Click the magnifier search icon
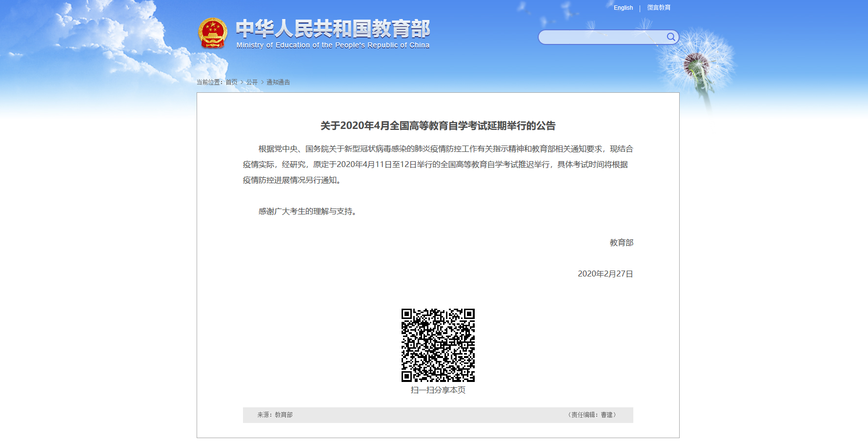Image resolution: width=868 pixels, height=443 pixels. tap(671, 37)
